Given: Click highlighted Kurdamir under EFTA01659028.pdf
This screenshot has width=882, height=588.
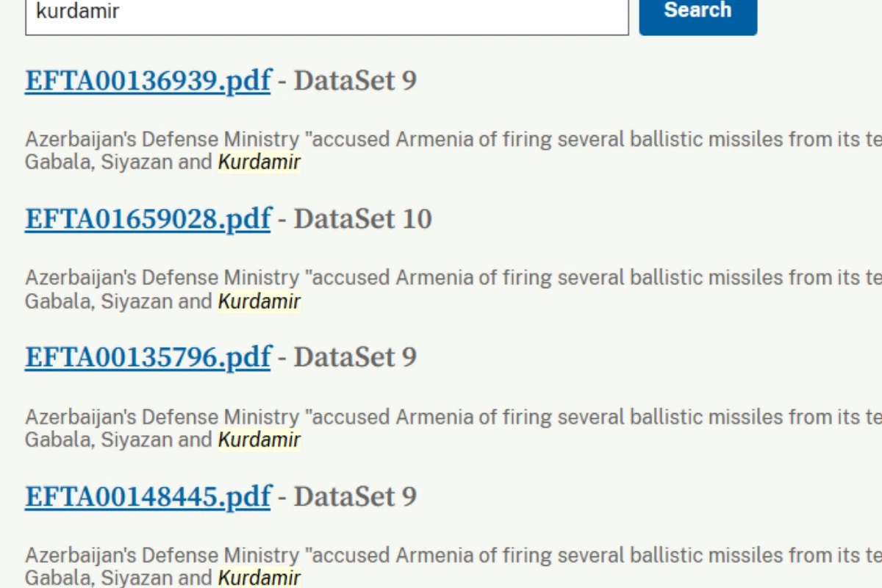Looking at the screenshot, I should [259, 301].
